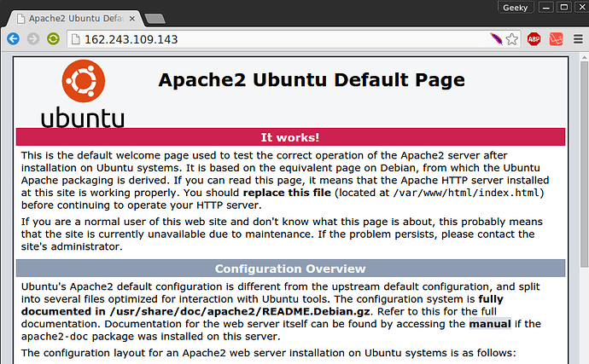Click the red extension icon beside ABP
The image size is (589, 364).
554,39
